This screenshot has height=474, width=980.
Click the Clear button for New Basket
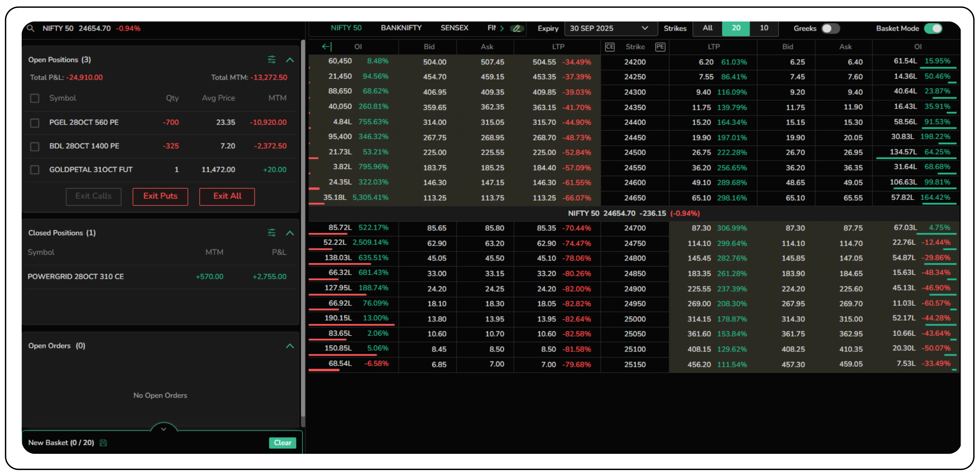coord(282,443)
